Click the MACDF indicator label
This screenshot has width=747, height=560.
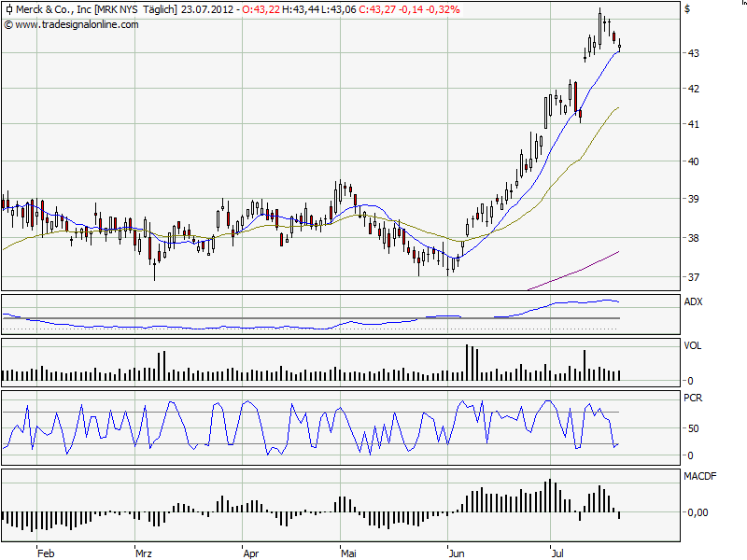coord(699,476)
